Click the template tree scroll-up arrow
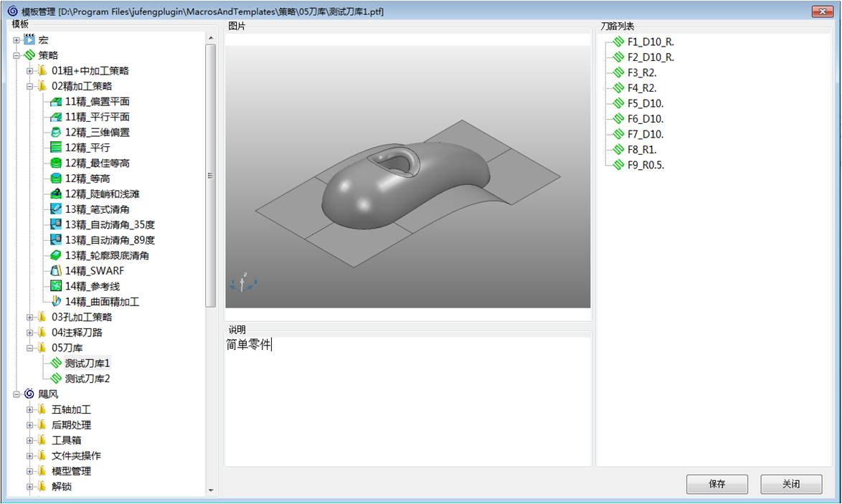The image size is (842, 504). click(x=211, y=38)
